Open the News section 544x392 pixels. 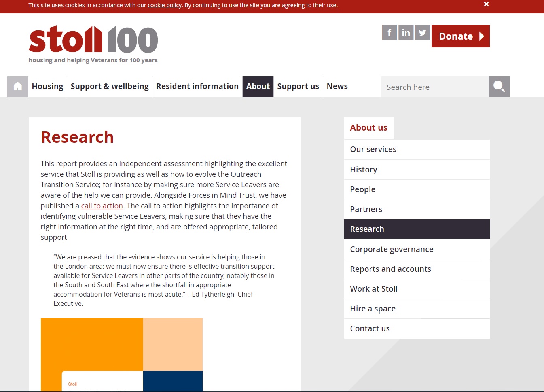point(337,87)
